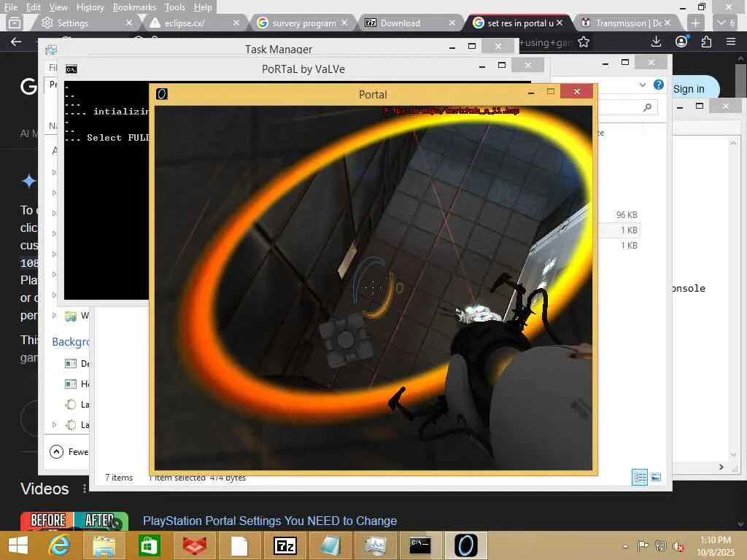
Task: Switch to Task Manager via the taskbar
Action: [375, 545]
